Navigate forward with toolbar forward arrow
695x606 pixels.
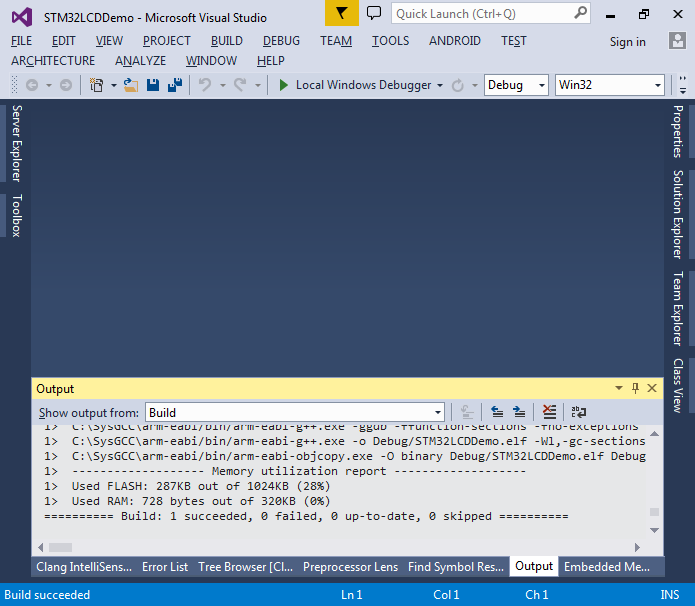[x=66, y=85]
